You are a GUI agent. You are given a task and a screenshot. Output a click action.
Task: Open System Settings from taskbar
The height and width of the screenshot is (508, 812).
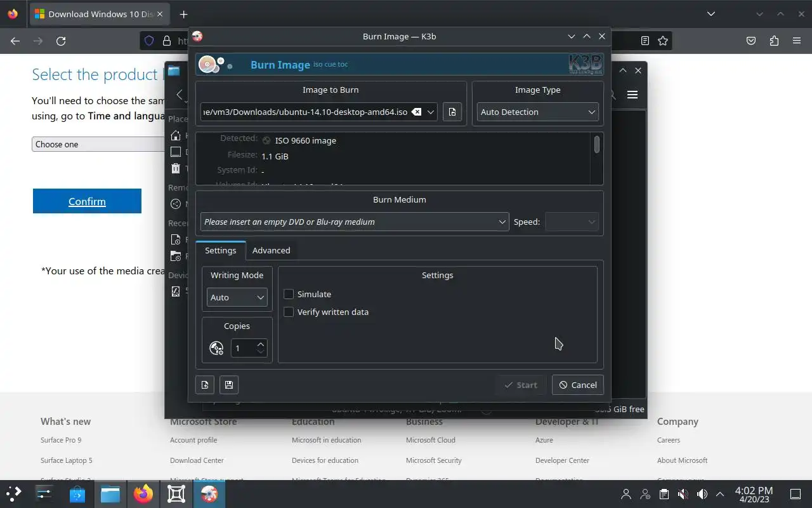point(44,493)
